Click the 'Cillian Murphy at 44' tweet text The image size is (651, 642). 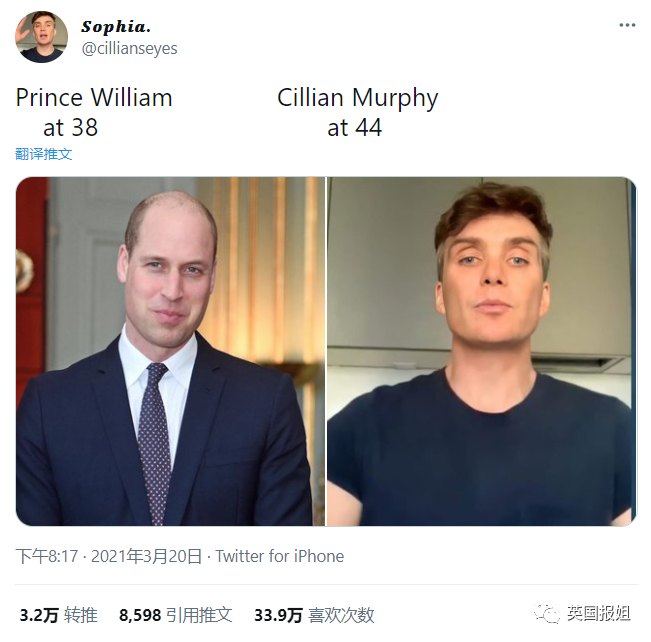click(x=357, y=112)
